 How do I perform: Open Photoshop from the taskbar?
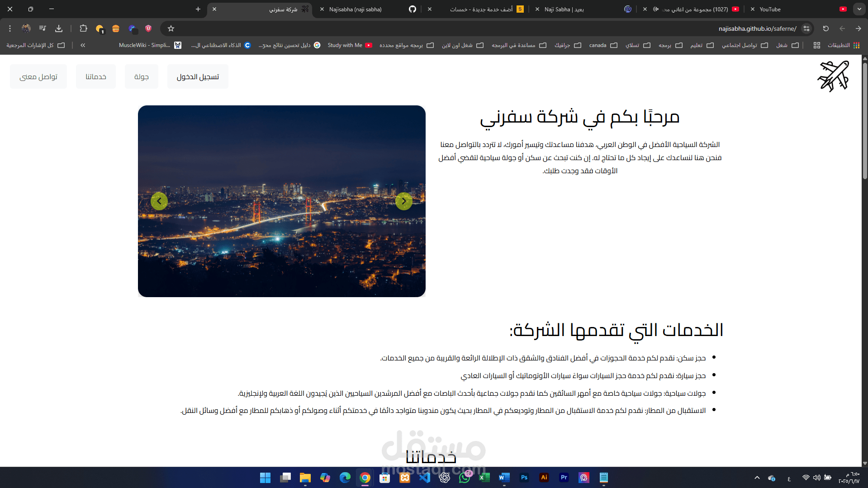pos(524,478)
